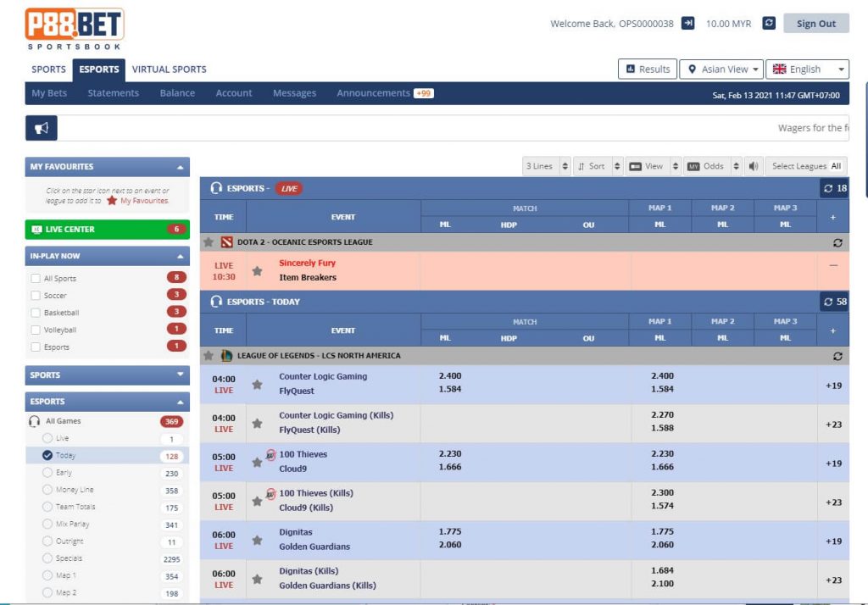Image resolution: width=868 pixels, height=605 pixels.
Task: Check the Soccer in-play checkbox
Action: pos(36,296)
